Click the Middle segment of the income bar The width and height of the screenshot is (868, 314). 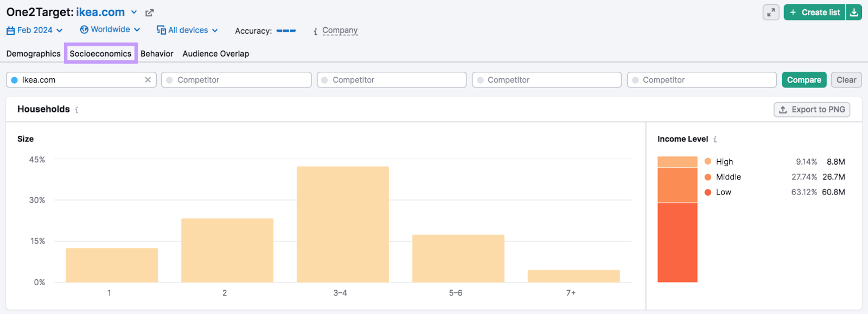tap(677, 185)
